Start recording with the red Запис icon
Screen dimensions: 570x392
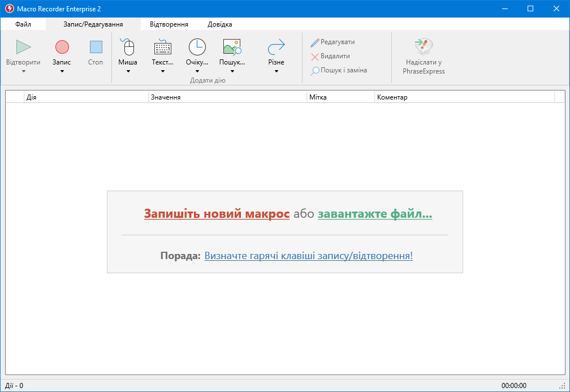[62, 47]
